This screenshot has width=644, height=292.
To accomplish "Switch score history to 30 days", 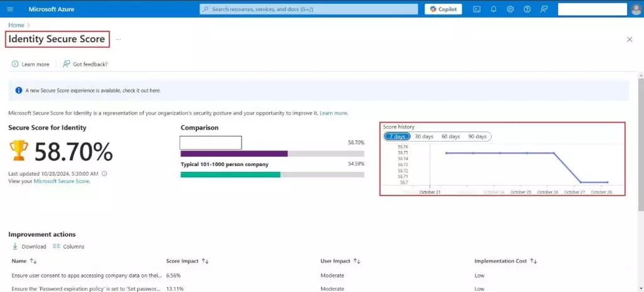I will [424, 137].
